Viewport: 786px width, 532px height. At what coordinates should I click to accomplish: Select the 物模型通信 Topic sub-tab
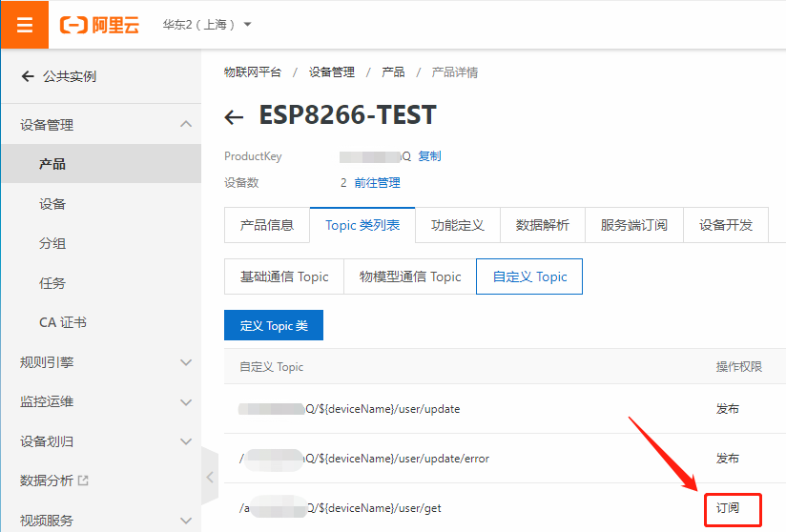(410, 276)
